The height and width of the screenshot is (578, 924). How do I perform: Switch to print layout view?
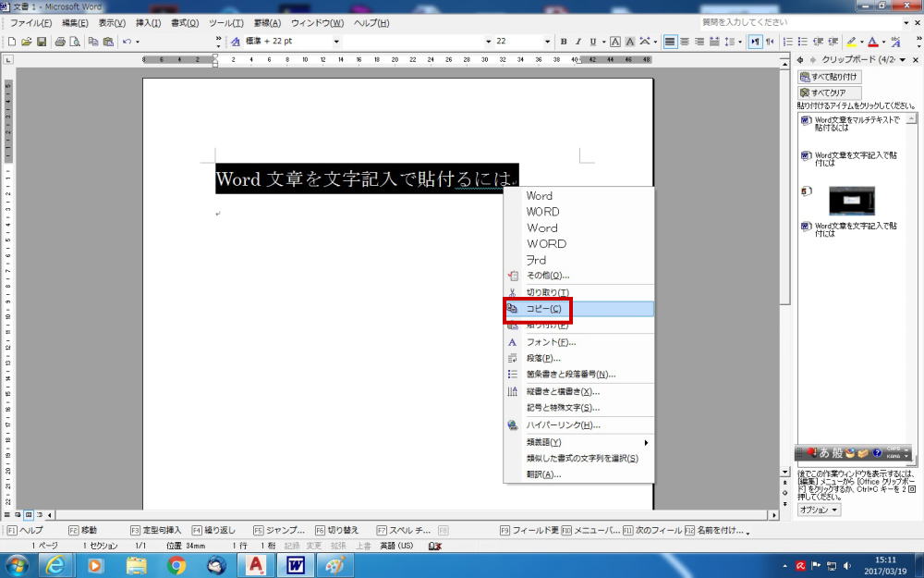(29, 515)
